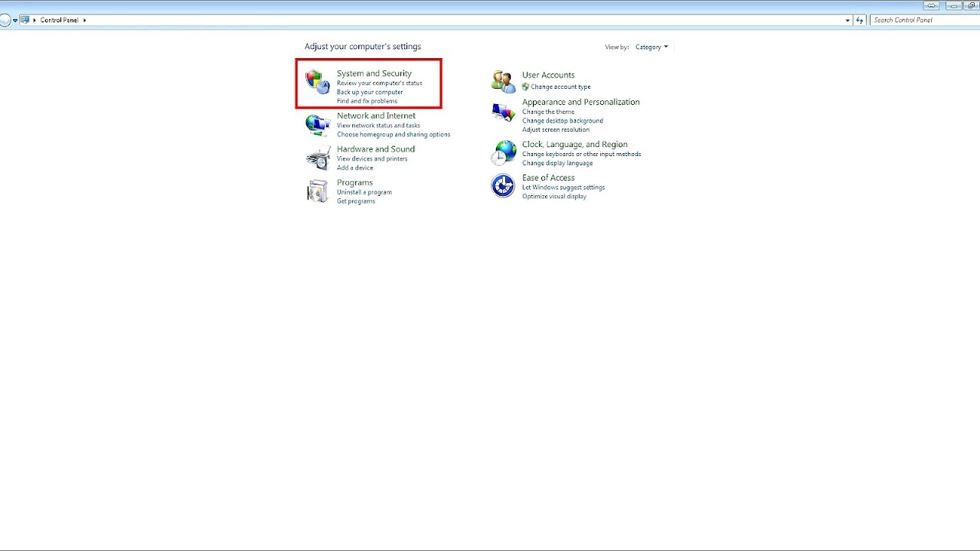
Task: Open Clock, Language, and Region heading link
Action: (575, 145)
